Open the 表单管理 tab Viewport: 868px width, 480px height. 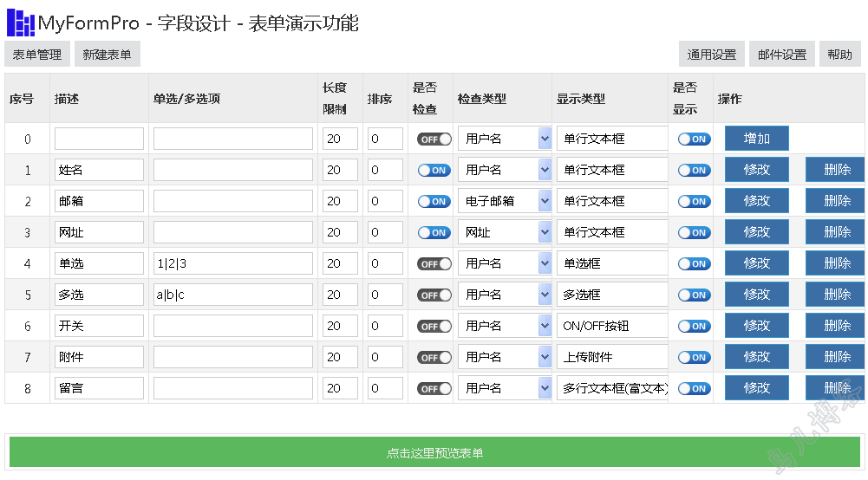tap(37, 55)
